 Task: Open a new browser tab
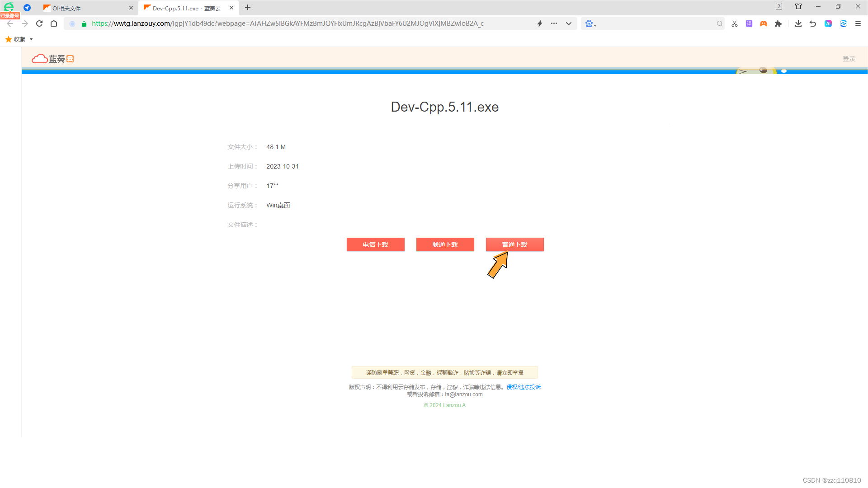(248, 7)
